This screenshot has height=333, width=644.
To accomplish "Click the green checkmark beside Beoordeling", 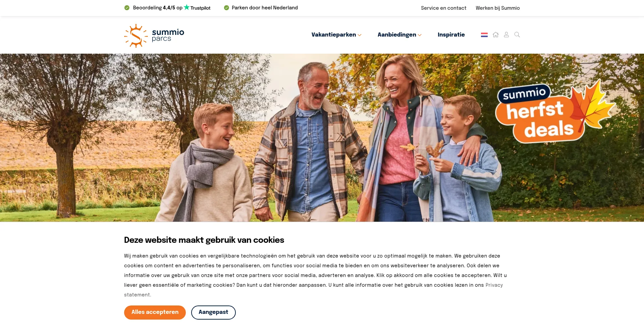I will point(127,8).
